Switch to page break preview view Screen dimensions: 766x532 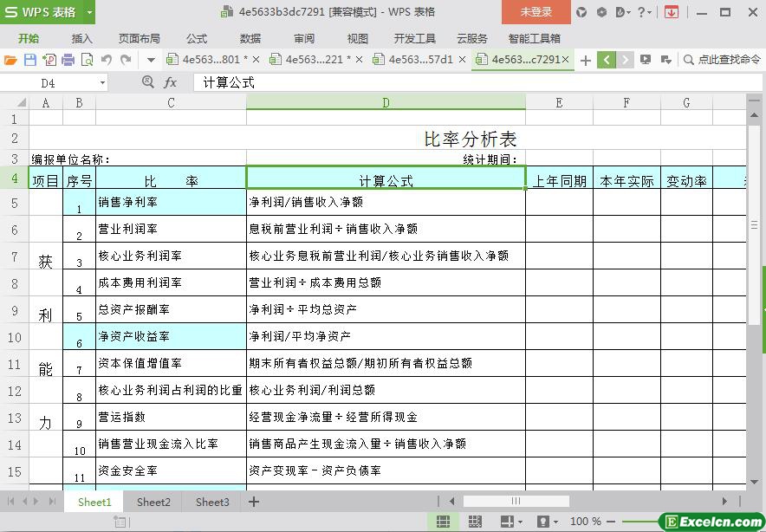[x=475, y=522]
